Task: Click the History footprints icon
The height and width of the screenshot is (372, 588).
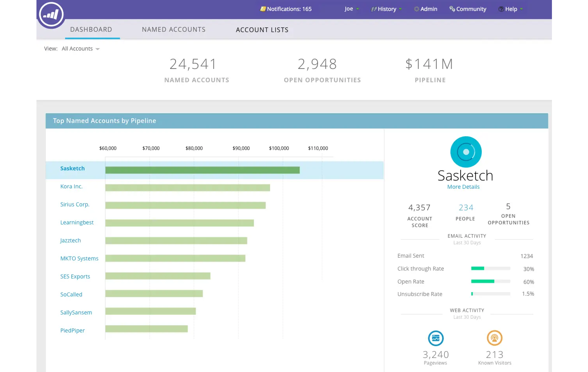Action: click(x=374, y=9)
